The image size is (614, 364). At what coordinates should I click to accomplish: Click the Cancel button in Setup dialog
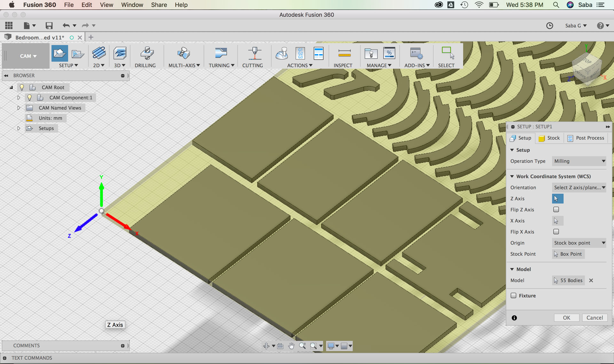coord(594,318)
